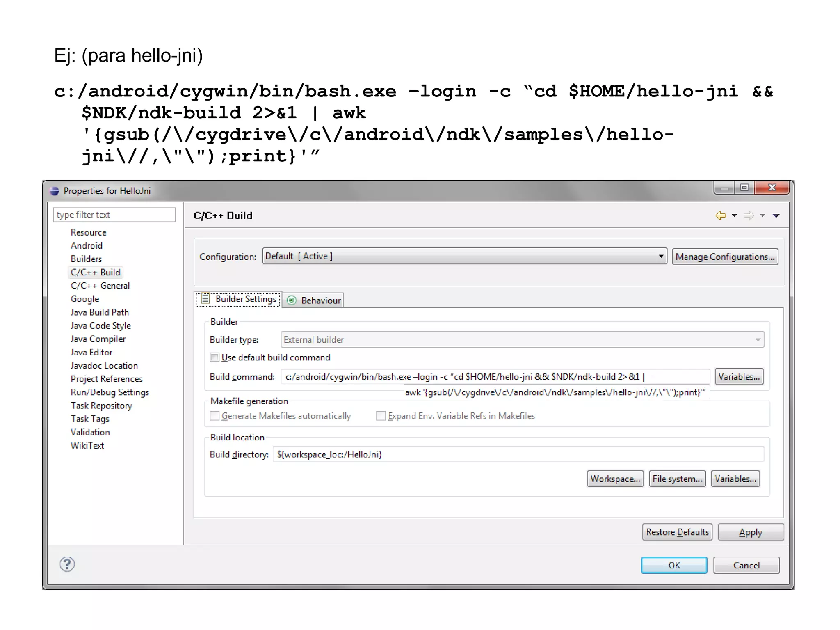Select Java Code Style tree item

pos(100,325)
